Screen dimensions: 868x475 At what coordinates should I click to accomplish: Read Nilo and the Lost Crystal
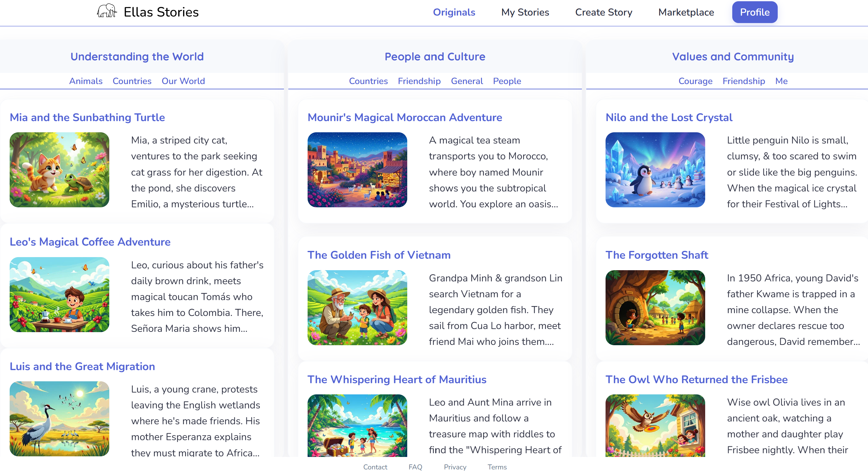(668, 117)
